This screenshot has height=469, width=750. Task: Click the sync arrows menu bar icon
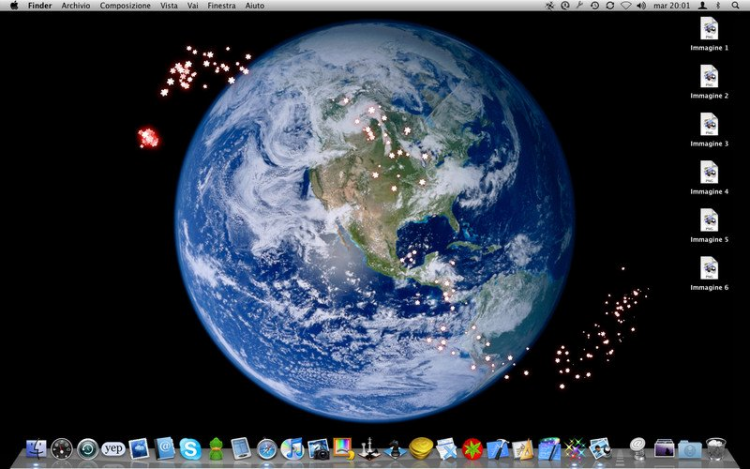(610, 5)
